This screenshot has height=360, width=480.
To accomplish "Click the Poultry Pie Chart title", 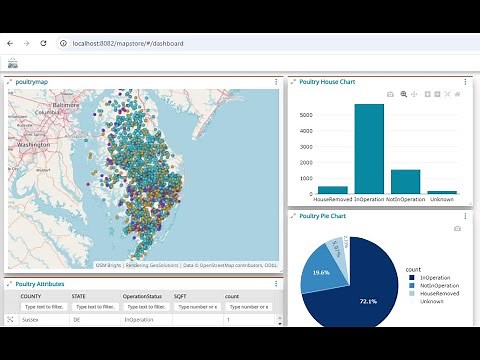I will 323,216.
